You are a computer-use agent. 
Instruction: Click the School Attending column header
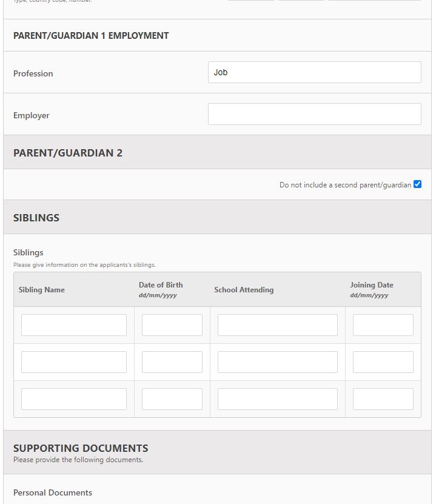pos(244,290)
